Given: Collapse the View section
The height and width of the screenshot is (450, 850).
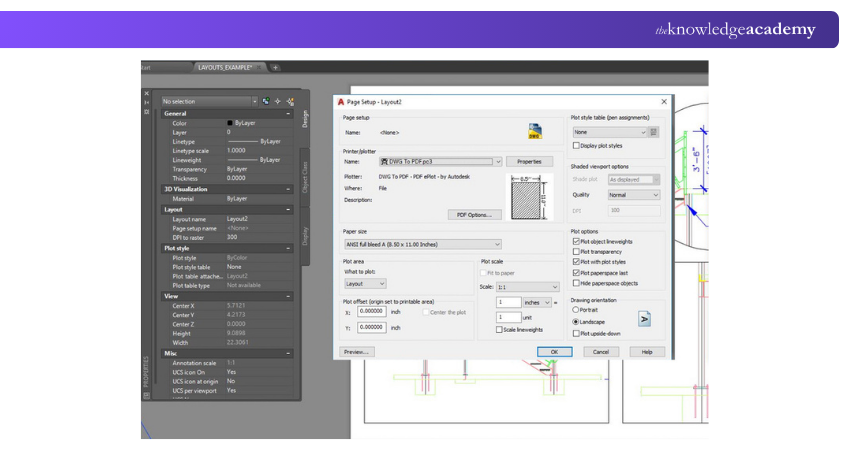Looking at the screenshot, I should [288, 297].
